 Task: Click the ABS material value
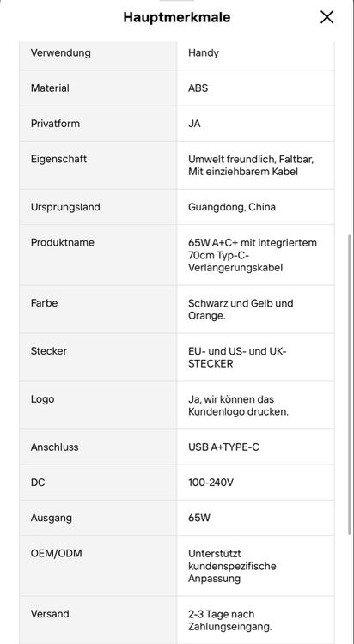click(x=198, y=88)
